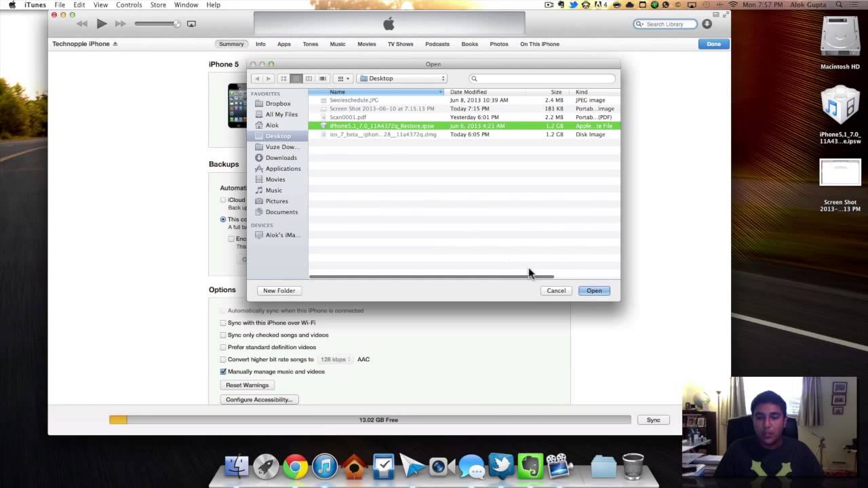Screen dimensions: 868x488
Task: Adjust the iTunes volume slider
Action: coord(157,24)
